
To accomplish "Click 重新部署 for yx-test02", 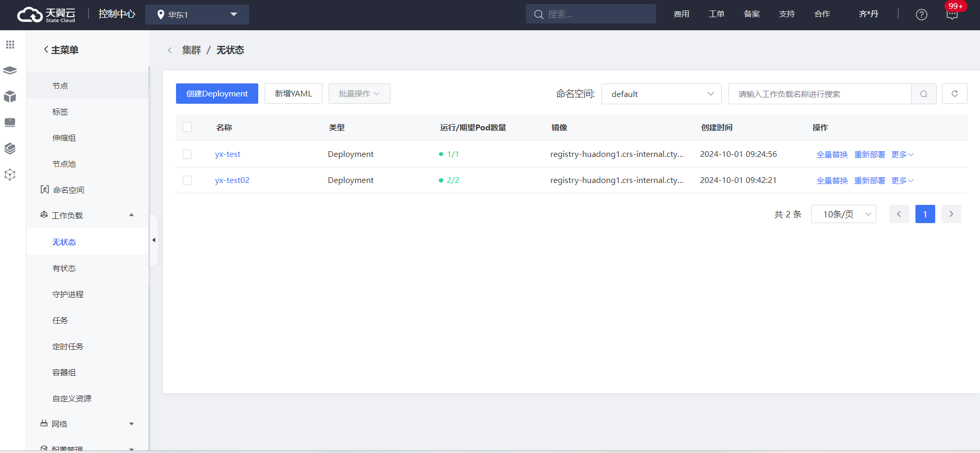I will coord(870,180).
